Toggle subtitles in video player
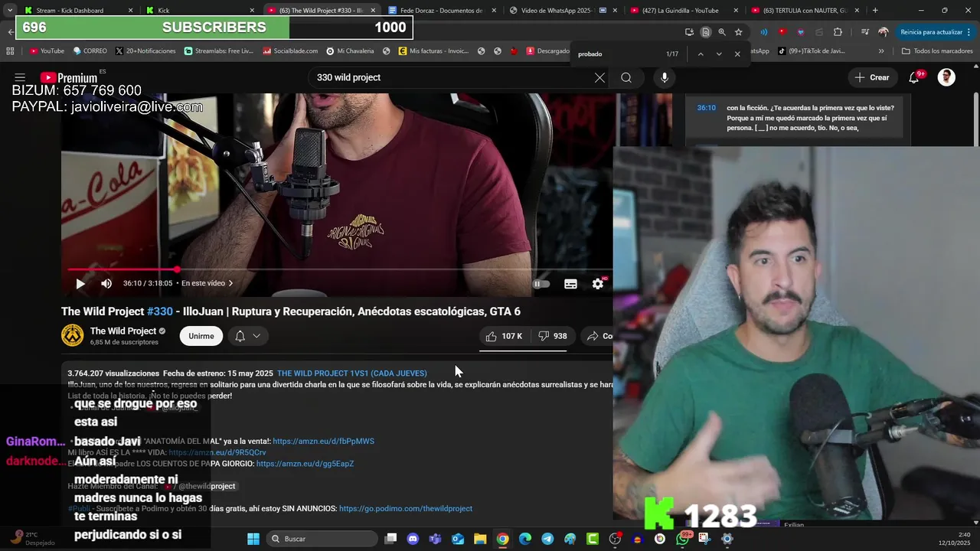The width and height of the screenshot is (980, 551). 570,284
